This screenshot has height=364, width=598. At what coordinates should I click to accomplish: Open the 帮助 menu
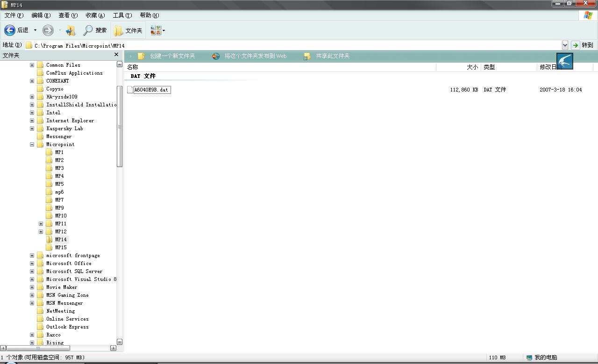(x=149, y=15)
